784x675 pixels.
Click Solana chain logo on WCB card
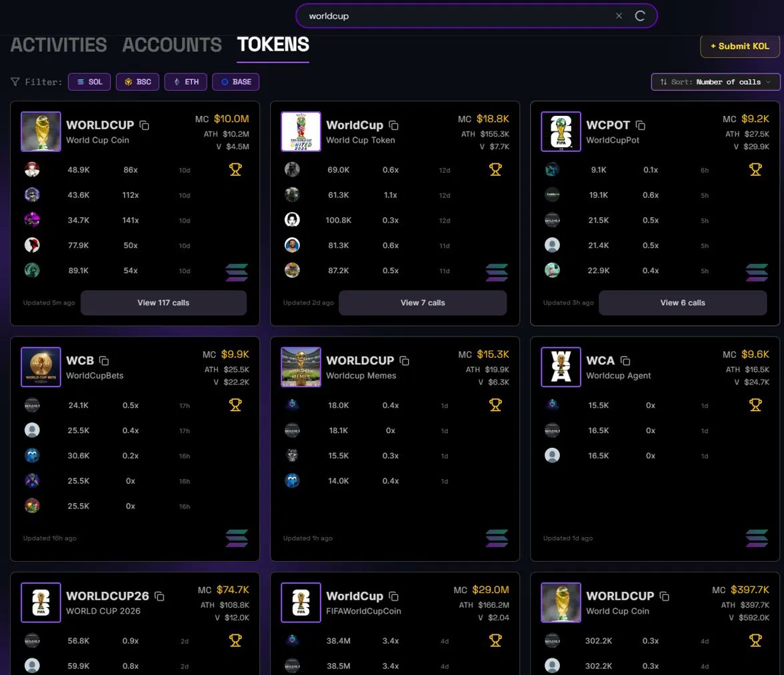(x=237, y=538)
